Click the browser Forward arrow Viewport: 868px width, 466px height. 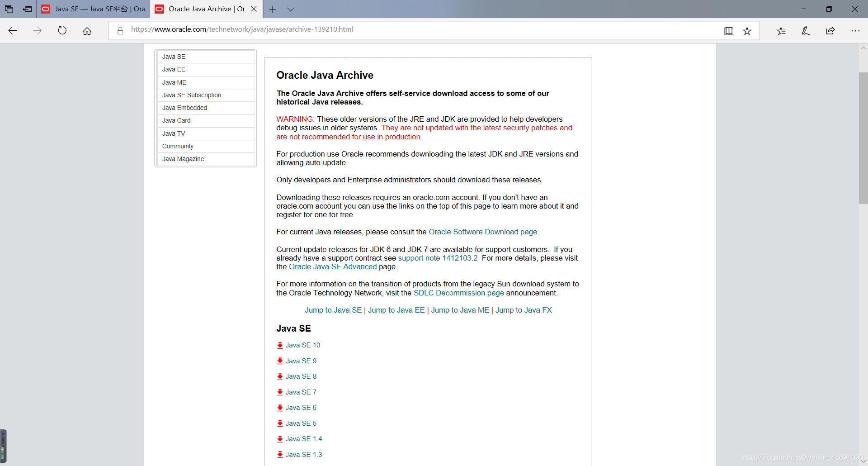click(38, 31)
